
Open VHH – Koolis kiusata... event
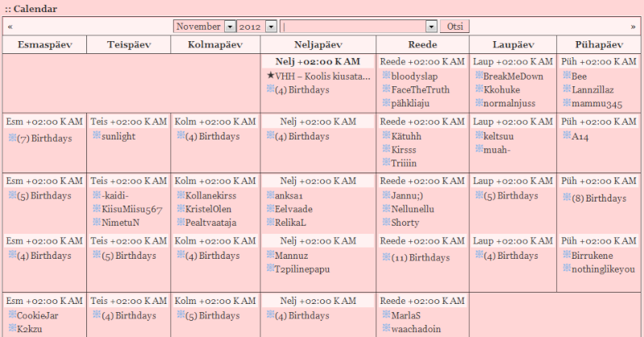[x=322, y=77]
